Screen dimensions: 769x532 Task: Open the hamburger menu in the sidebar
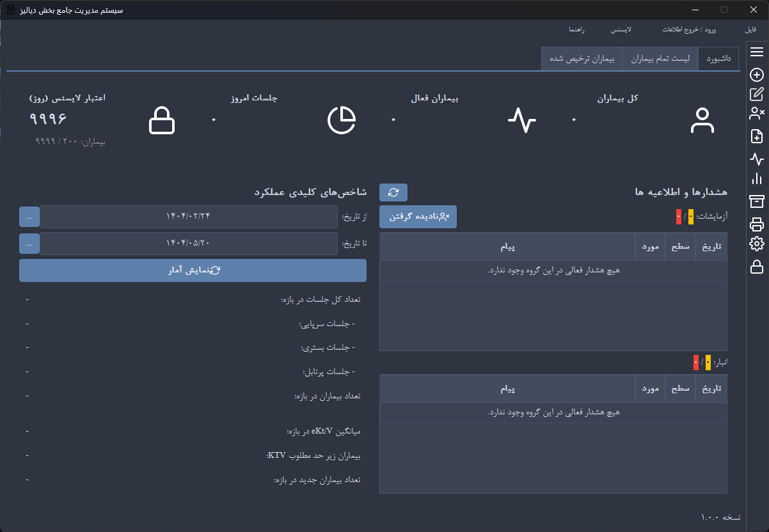(x=757, y=52)
